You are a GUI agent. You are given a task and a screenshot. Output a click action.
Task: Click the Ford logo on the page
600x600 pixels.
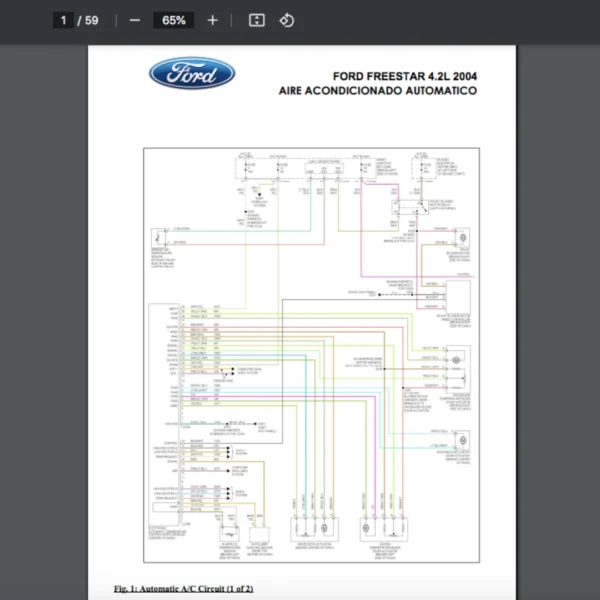(192, 73)
